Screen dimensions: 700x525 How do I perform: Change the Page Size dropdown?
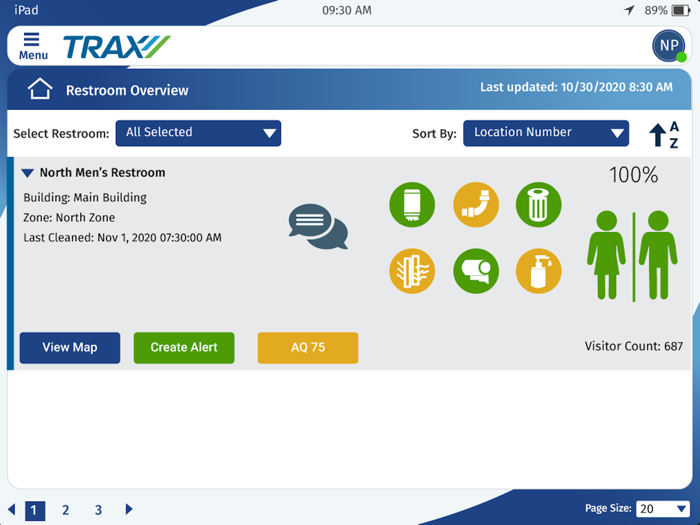(662, 508)
